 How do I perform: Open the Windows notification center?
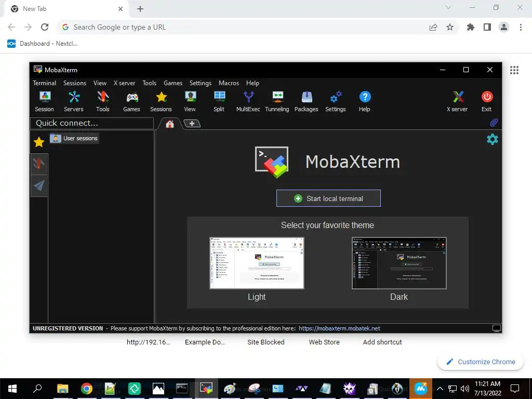coord(515,389)
